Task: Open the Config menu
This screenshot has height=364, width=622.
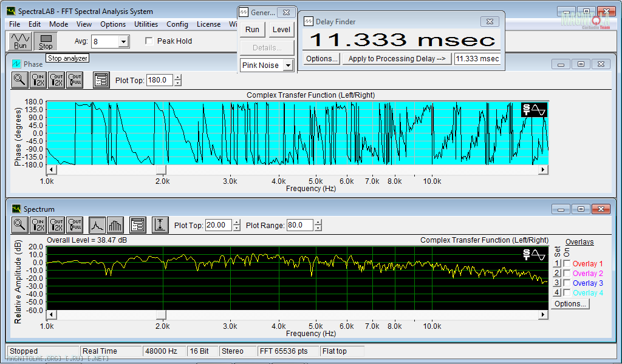Action: pos(177,24)
